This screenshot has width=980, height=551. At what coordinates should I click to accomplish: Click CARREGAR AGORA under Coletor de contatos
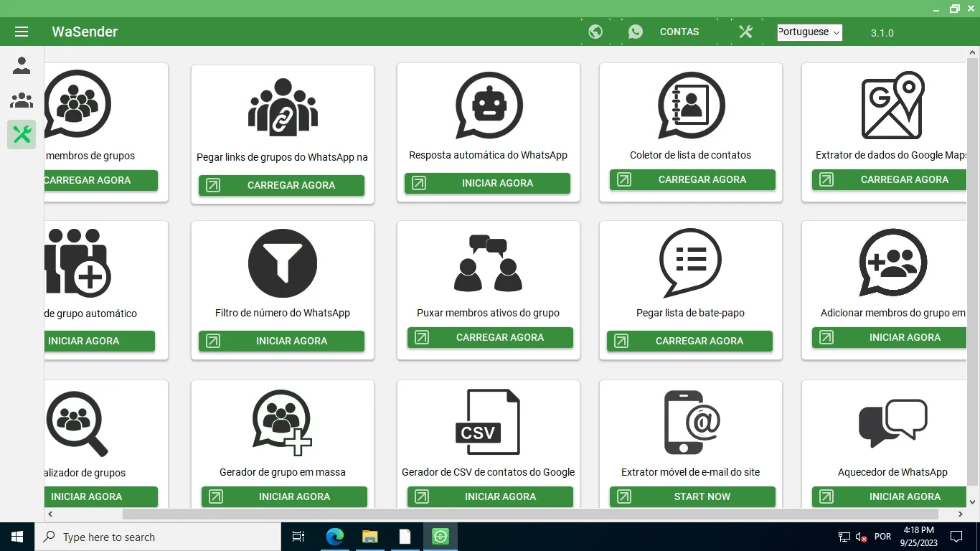693,179
